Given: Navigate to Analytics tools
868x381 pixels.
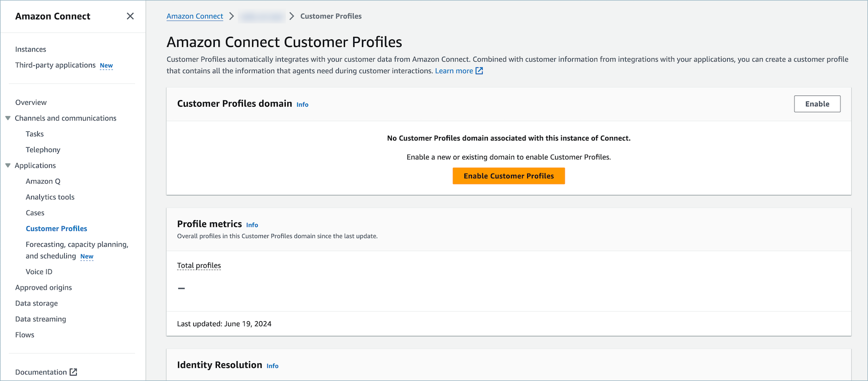Looking at the screenshot, I should coord(50,197).
